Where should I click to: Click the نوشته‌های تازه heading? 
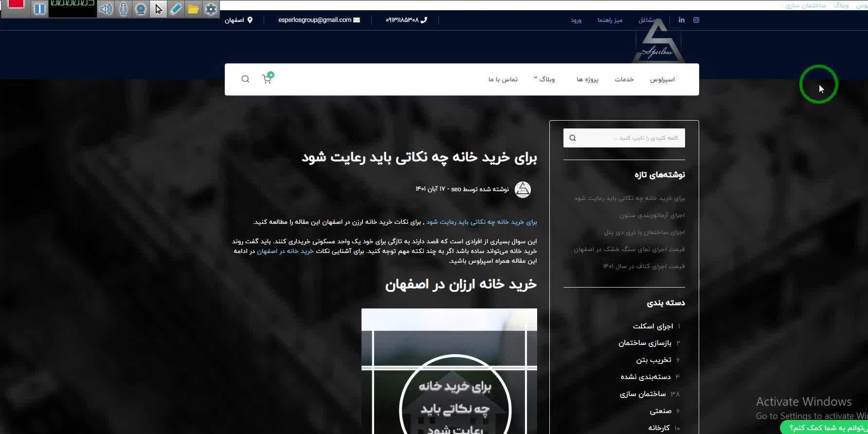[660, 175]
